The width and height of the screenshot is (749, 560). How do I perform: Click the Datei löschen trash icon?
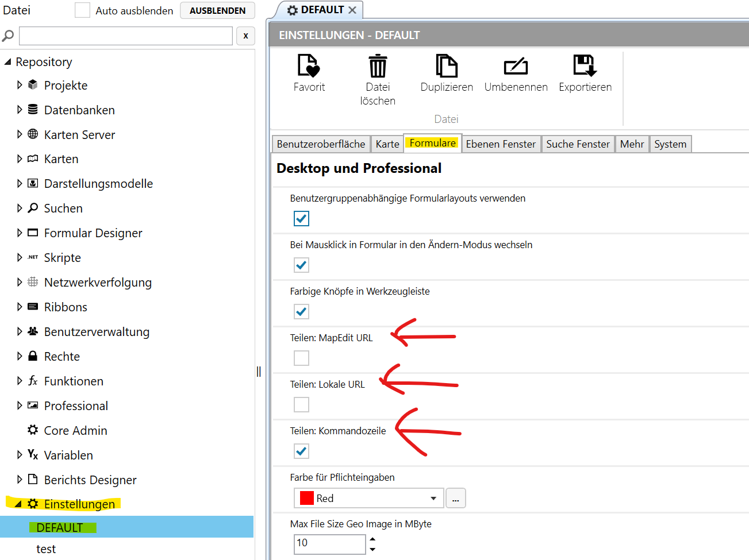point(378,66)
